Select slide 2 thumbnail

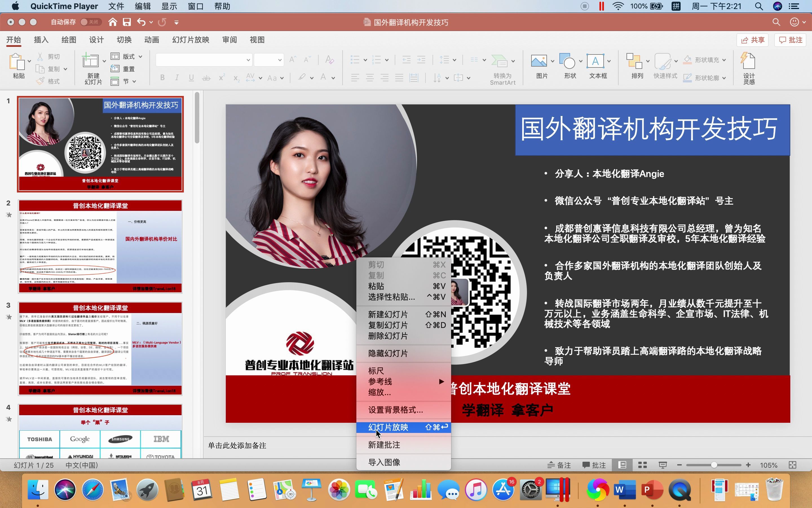(100, 247)
